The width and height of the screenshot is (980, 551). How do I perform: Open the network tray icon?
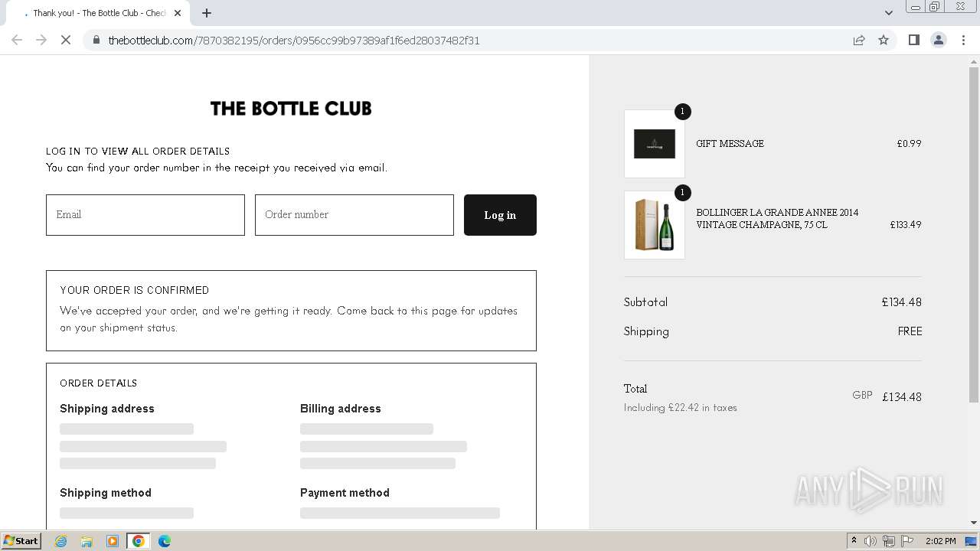[x=889, y=541]
